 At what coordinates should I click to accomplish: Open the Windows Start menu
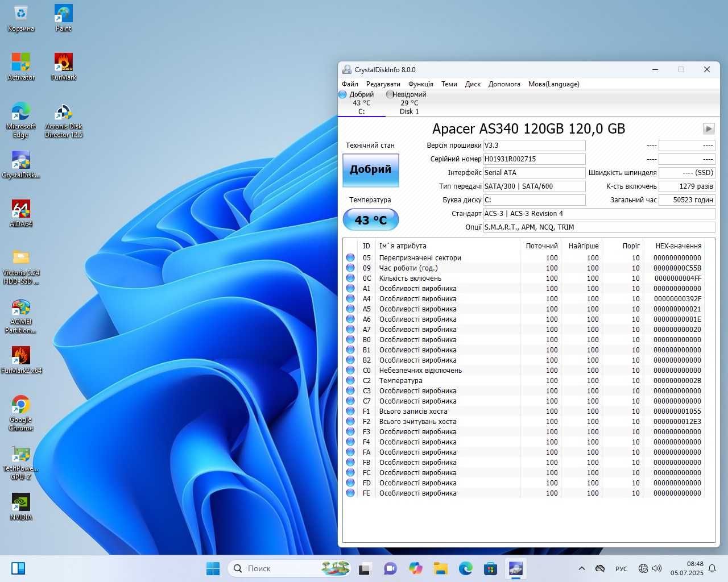click(x=213, y=568)
